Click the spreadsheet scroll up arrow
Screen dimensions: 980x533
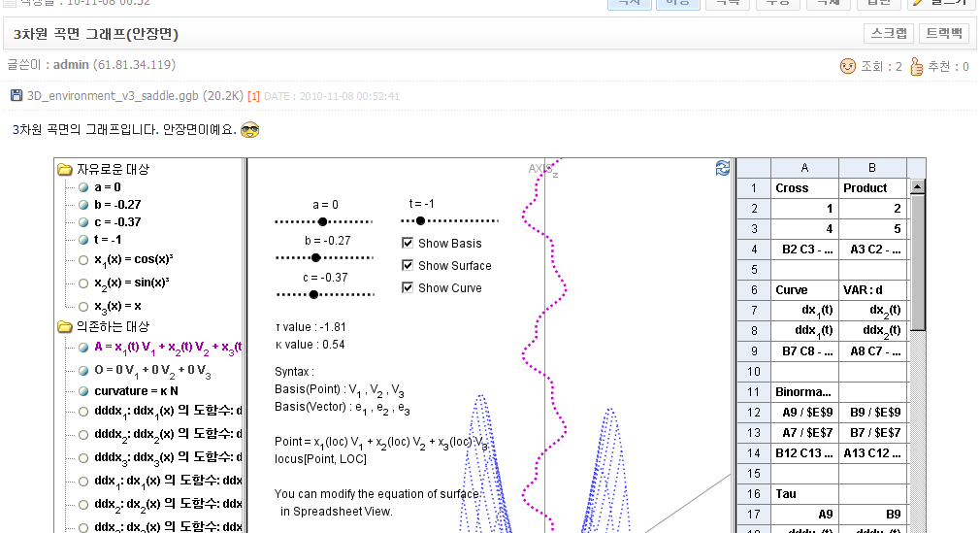point(917,186)
